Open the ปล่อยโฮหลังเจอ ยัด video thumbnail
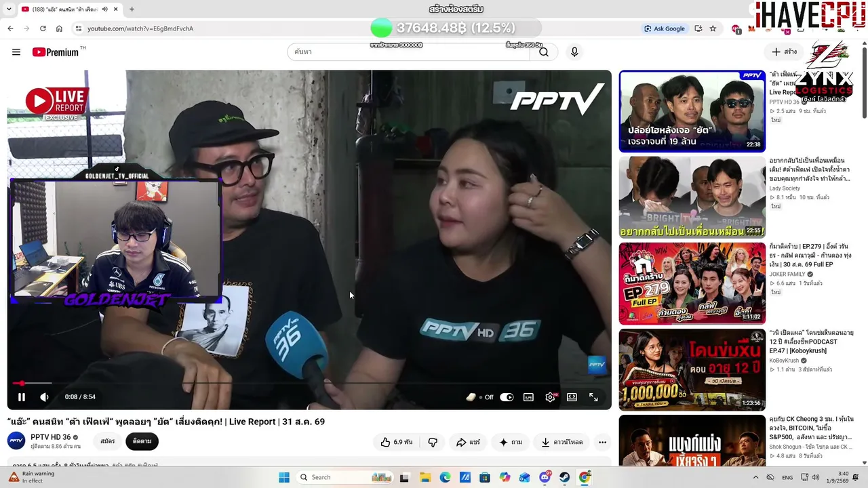The image size is (868, 488). [x=692, y=111]
